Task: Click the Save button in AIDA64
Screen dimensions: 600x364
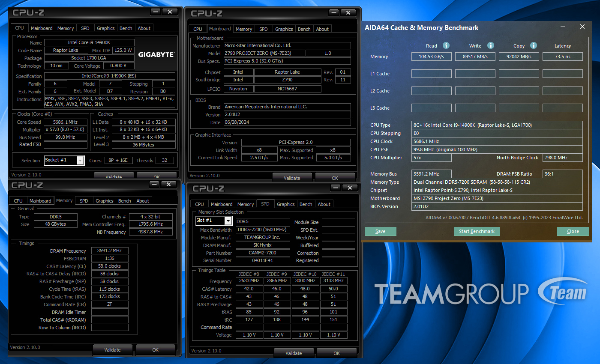Action: (x=380, y=231)
